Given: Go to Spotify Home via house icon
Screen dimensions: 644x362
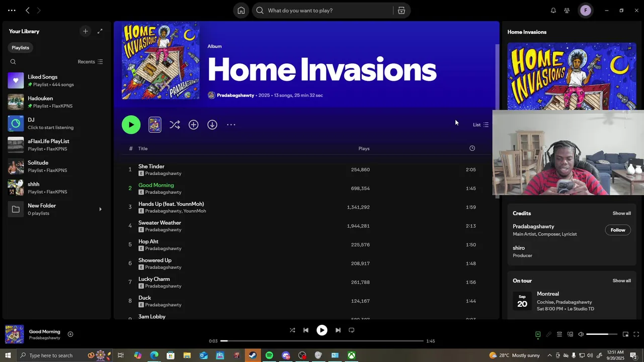Looking at the screenshot, I should tap(241, 11).
